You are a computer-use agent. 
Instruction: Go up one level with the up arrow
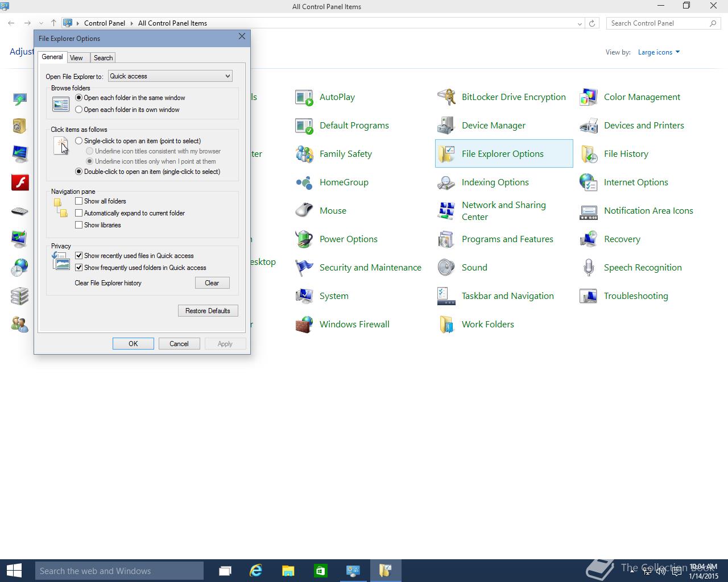tap(53, 23)
